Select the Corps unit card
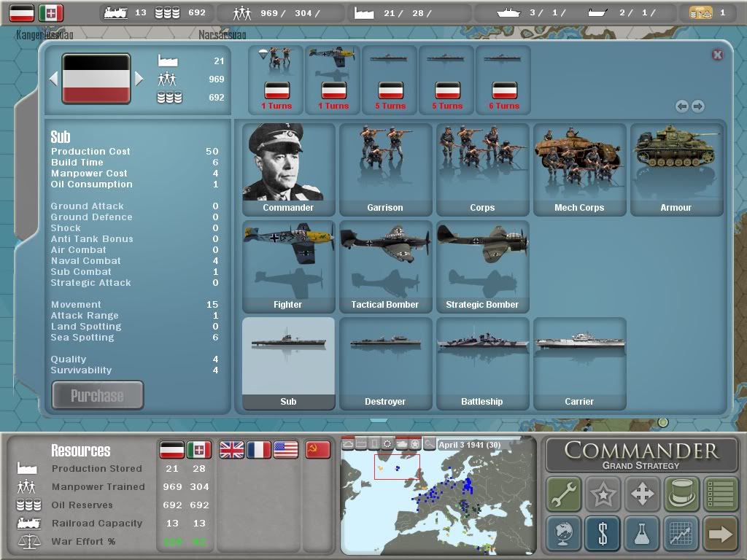Screen dimensions: 747x560 tap(483, 170)
